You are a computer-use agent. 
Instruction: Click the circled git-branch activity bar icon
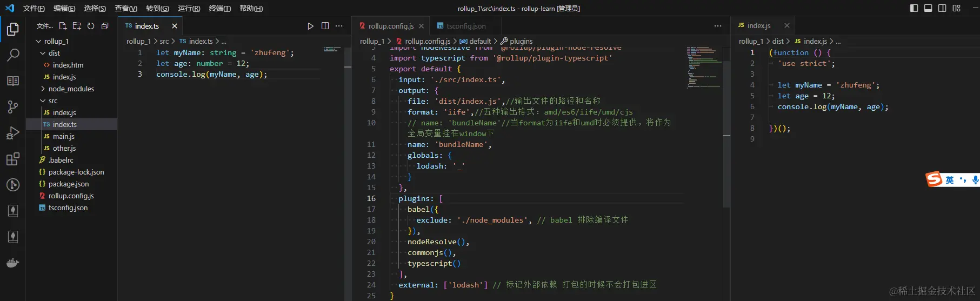13,185
